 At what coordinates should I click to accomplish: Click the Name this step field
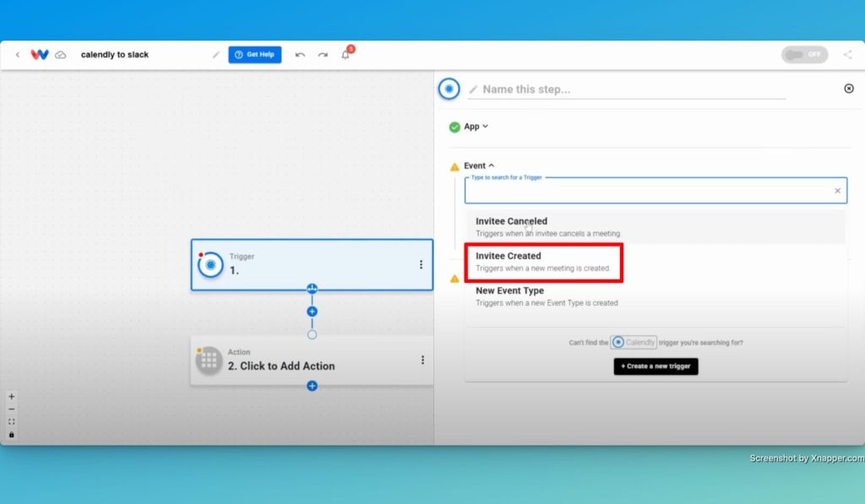[x=627, y=89]
